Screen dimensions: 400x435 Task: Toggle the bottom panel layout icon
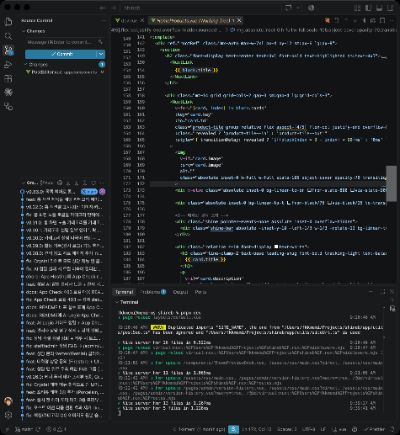pos(379,8)
